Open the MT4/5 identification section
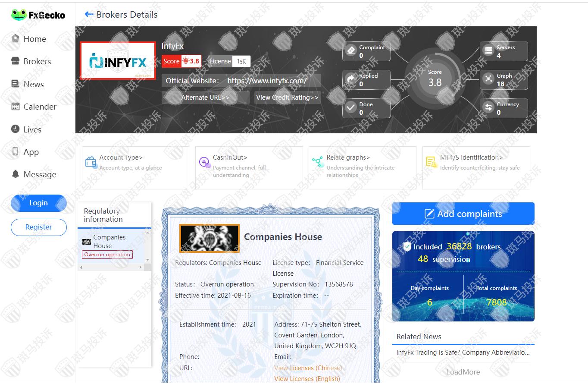This screenshot has height=384, width=588. point(476,167)
